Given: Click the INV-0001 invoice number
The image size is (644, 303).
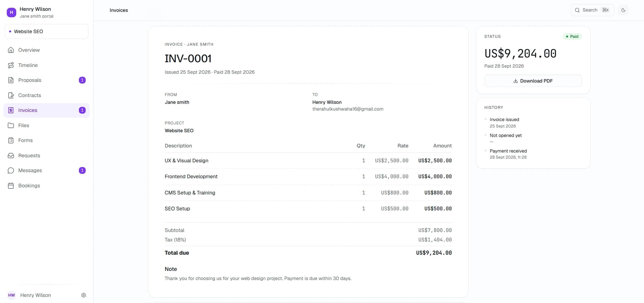Looking at the screenshot, I should pos(188,59).
